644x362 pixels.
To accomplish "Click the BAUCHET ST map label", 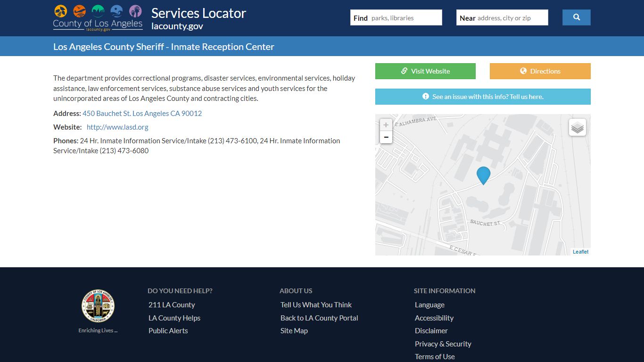I will 485,223.
